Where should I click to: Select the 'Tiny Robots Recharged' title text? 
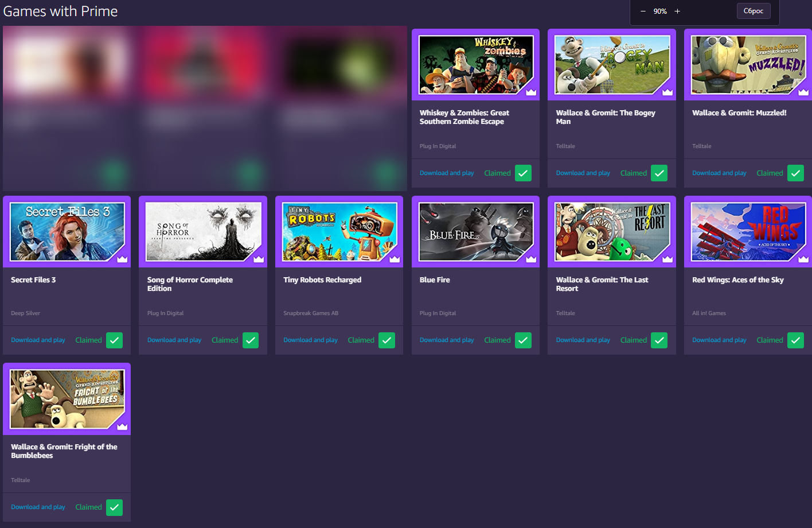click(x=322, y=280)
